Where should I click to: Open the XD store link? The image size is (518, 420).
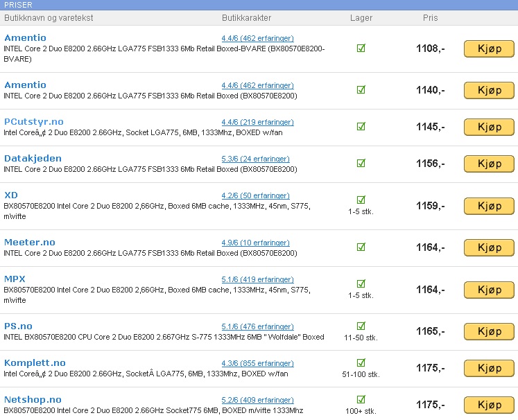click(x=11, y=195)
